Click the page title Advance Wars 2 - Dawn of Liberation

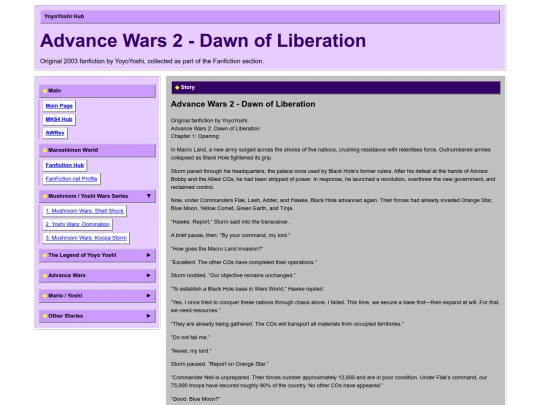click(203, 41)
